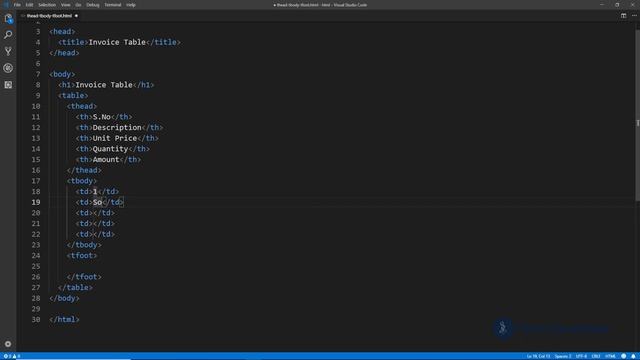Open the Go menu
This screenshot has width=640, height=360.
coord(78,5)
